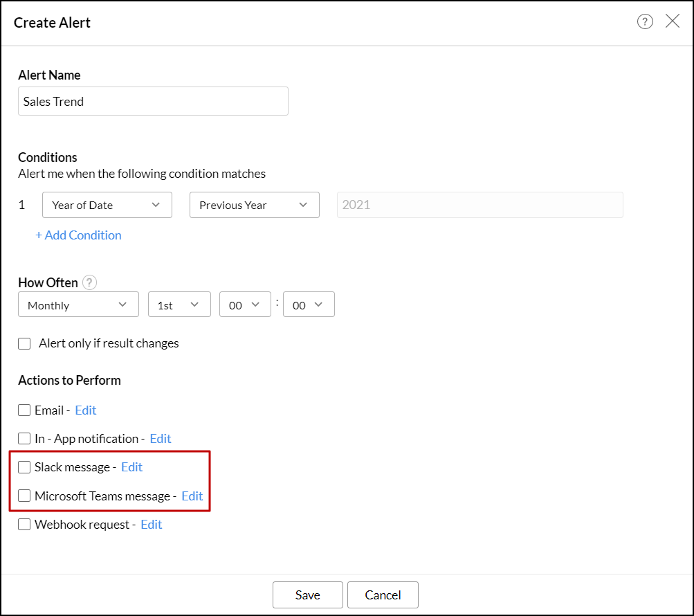Click the How Often help icon
This screenshot has width=694, height=616.
(x=89, y=282)
